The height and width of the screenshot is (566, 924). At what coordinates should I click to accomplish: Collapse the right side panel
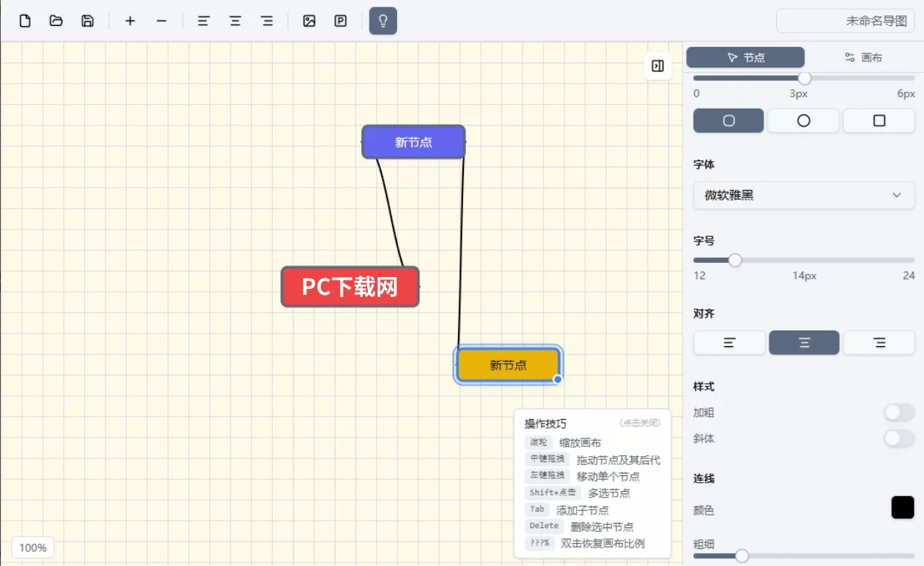coord(658,66)
